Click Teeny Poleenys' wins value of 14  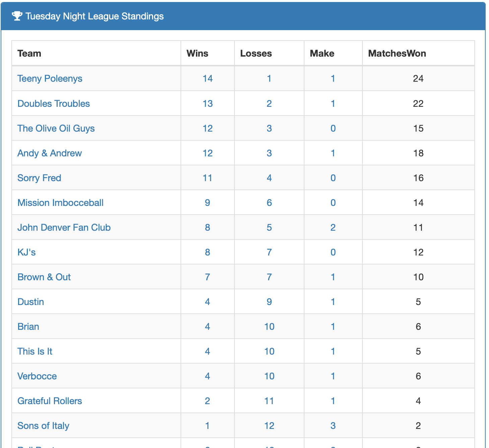click(207, 78)
